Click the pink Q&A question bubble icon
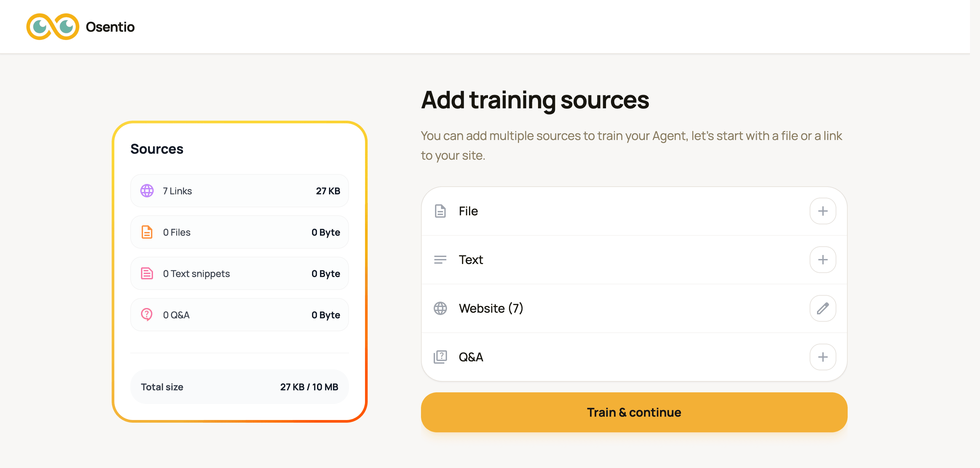This screenshot has height=468, width=980. click(146, 315)
